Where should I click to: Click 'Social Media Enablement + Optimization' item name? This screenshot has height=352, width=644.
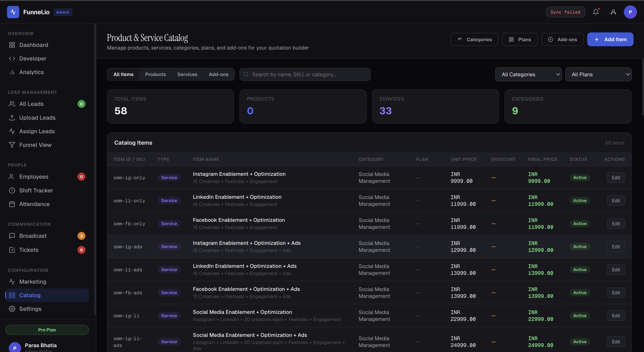click(242, 312)
